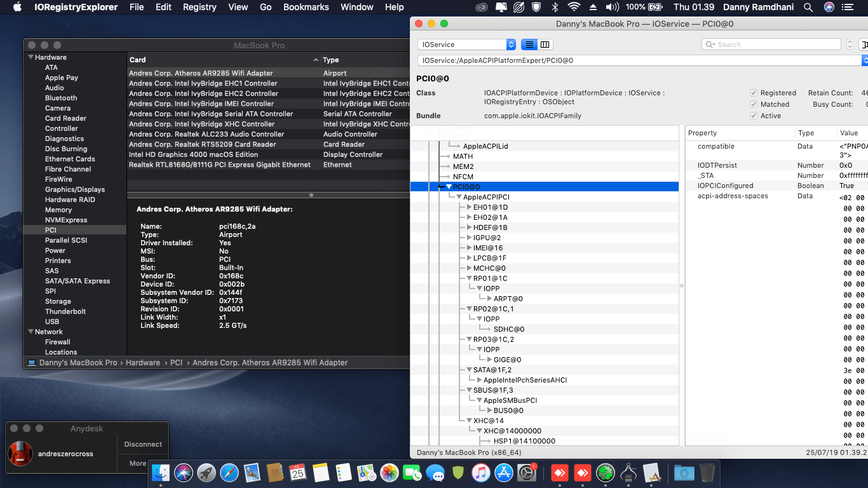Open Finder from the Dock
Image resolution: width=868 pixels, height=488 pixels.
coord(161,472)
